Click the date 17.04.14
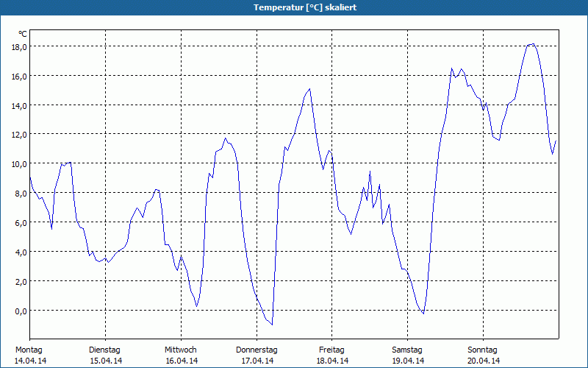Viewport: 588px width, 368px height. point(257,361)
